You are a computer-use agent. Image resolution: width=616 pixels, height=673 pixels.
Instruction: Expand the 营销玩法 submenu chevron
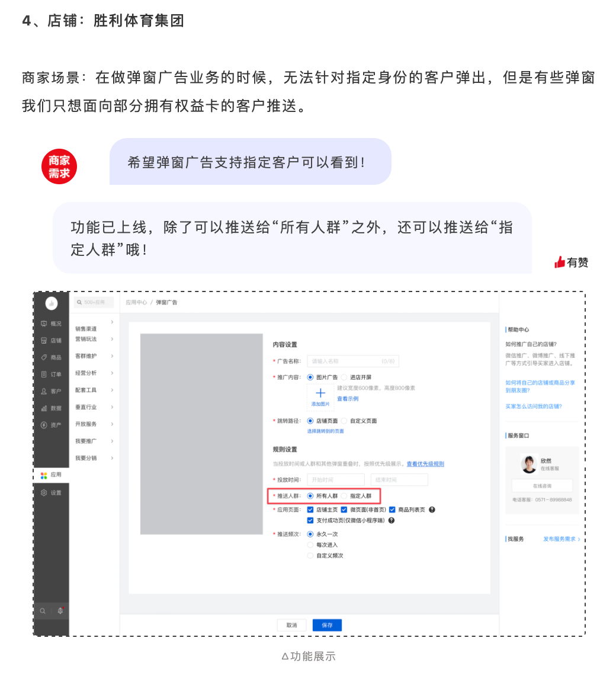click(x=112, y=339)
